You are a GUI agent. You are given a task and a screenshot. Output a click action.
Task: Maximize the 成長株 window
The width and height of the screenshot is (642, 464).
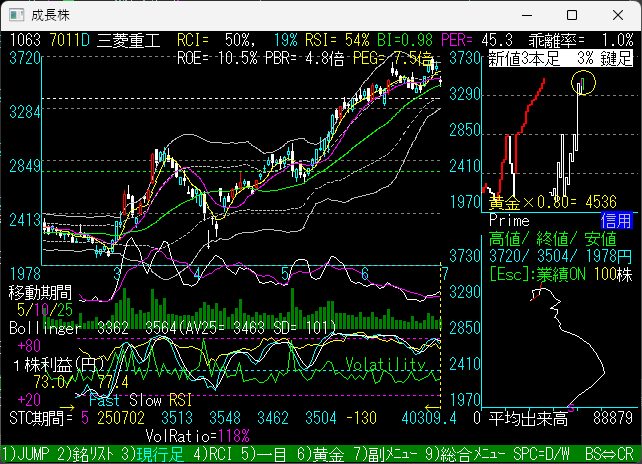pyautogui.click(x=572, y=16)
